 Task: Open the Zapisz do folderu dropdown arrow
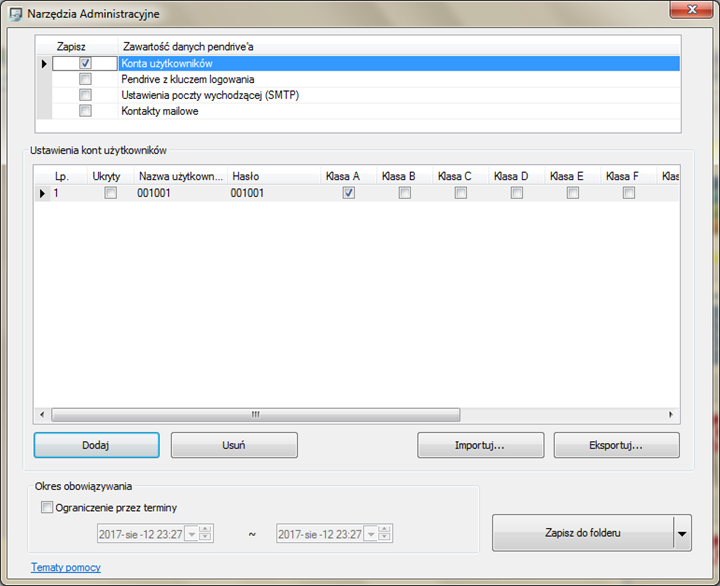coord(682,533)
